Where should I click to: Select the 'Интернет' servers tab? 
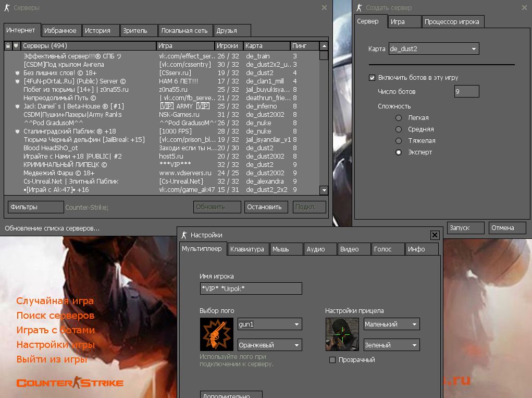pyautogui.click(x=22, y=30)
